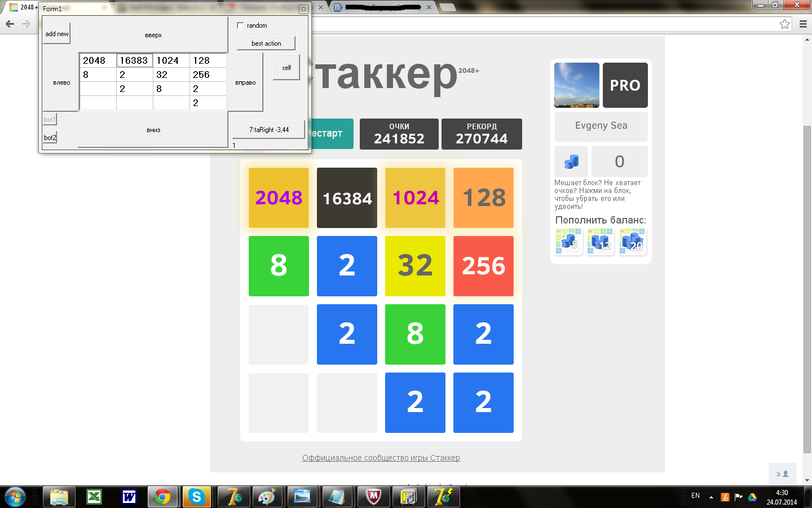Close the Form1 window
Screen dimensions: 812x508
[x=303, y=9]
